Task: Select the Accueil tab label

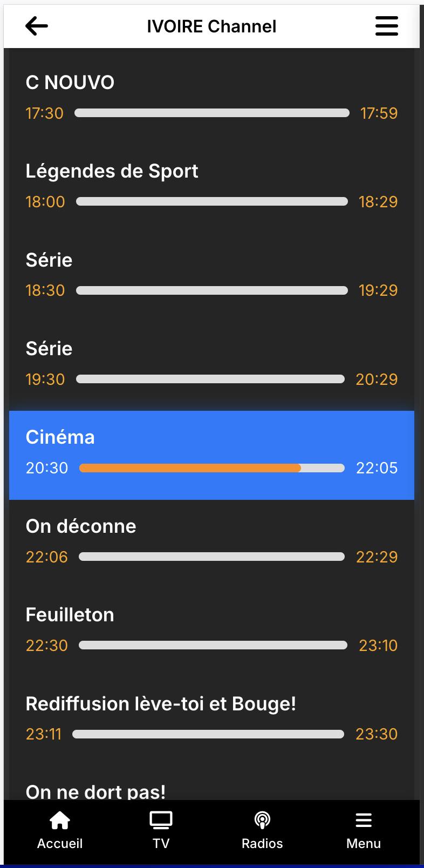Action: 60,843
